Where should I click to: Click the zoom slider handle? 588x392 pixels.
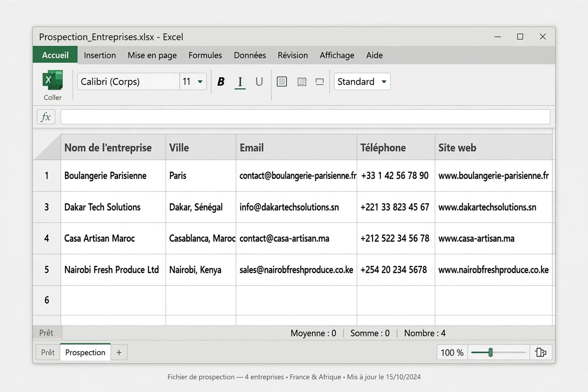click(x=490, y=352)
